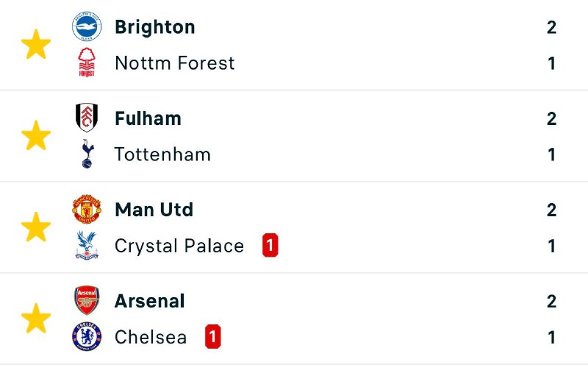The image size is (588, 370).
Task: Click the Brighton club crest
Action: 87,27
